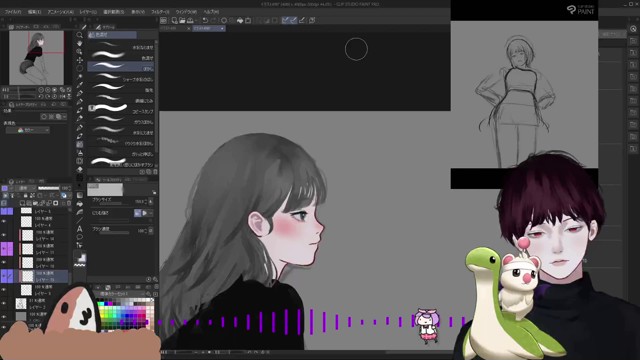Select the Text tool A icon
The width and height of the screenshot is (640, 360).
coord(80,229)
